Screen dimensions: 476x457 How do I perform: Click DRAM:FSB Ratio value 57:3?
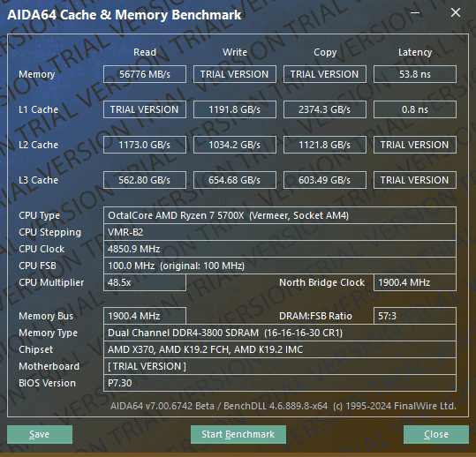415,316
